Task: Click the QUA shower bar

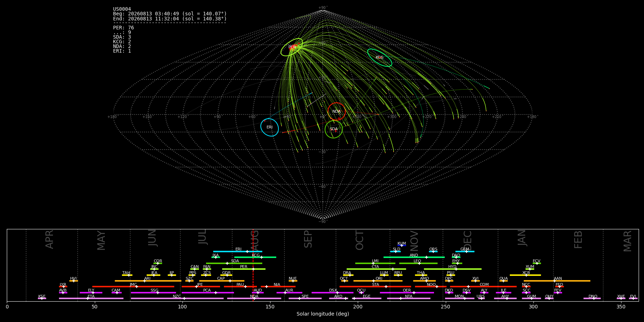Action: pos(503,281)
